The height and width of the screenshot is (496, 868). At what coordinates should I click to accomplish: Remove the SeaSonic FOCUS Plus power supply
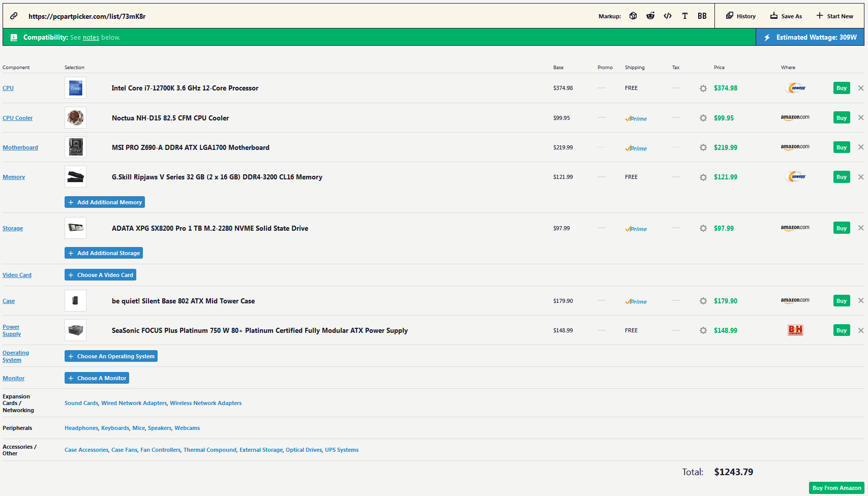tap(861, 330)
